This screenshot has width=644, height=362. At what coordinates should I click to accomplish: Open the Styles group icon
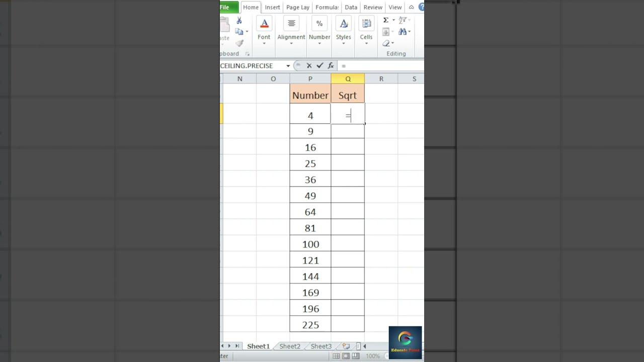[344, 24]
